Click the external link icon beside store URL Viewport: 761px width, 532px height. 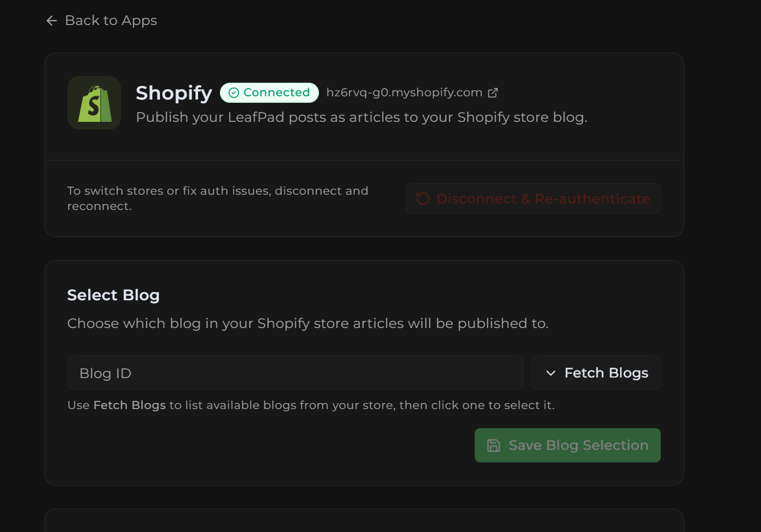coord(493,93)
